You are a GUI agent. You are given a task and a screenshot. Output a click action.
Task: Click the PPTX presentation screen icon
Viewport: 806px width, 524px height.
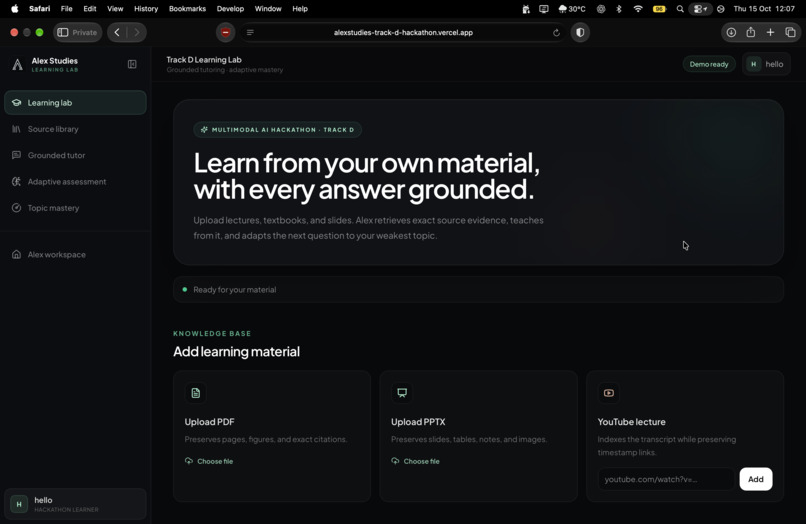point(402,393)
